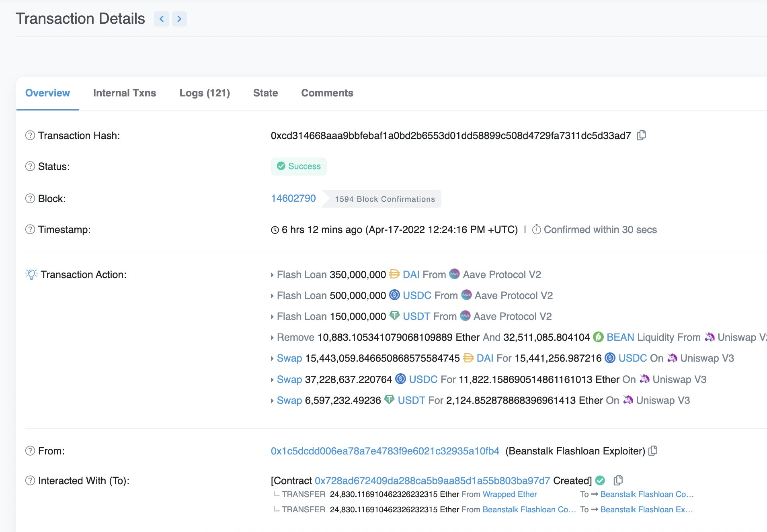Open the Logs (121) tab
767x532 pixels.
coord(205,93)
